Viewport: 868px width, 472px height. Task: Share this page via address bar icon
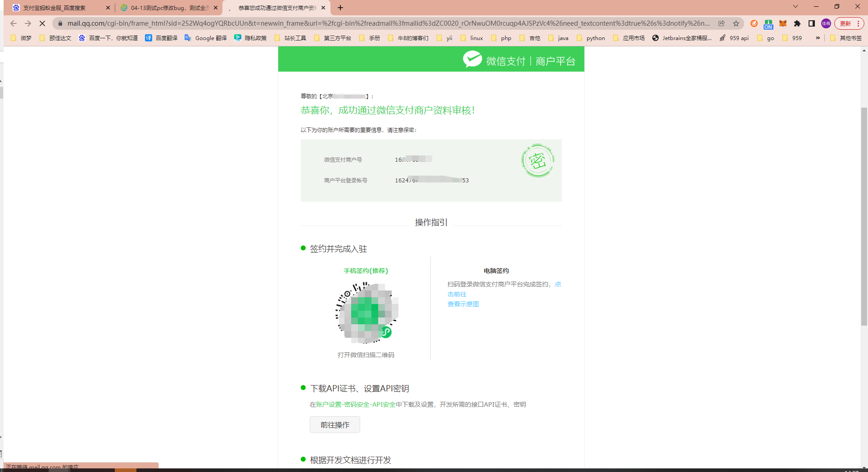pyautogui.click(x=722, y=23)
